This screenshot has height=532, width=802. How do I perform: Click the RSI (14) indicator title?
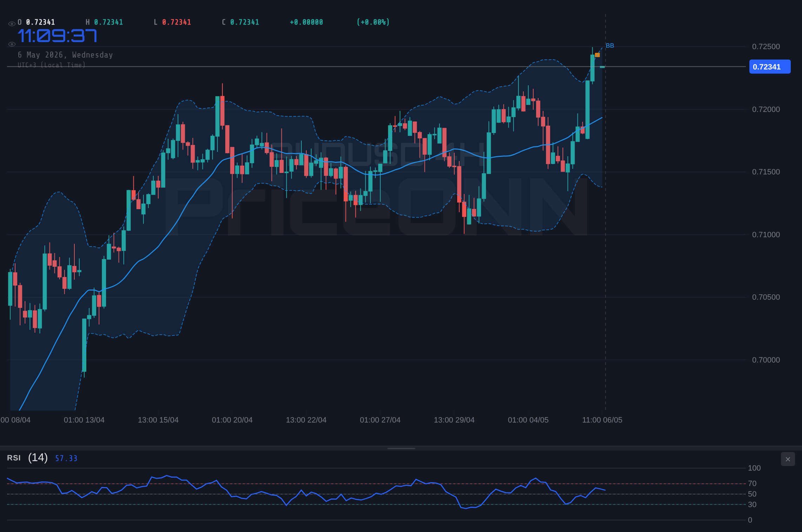click(x=27, y=458)
